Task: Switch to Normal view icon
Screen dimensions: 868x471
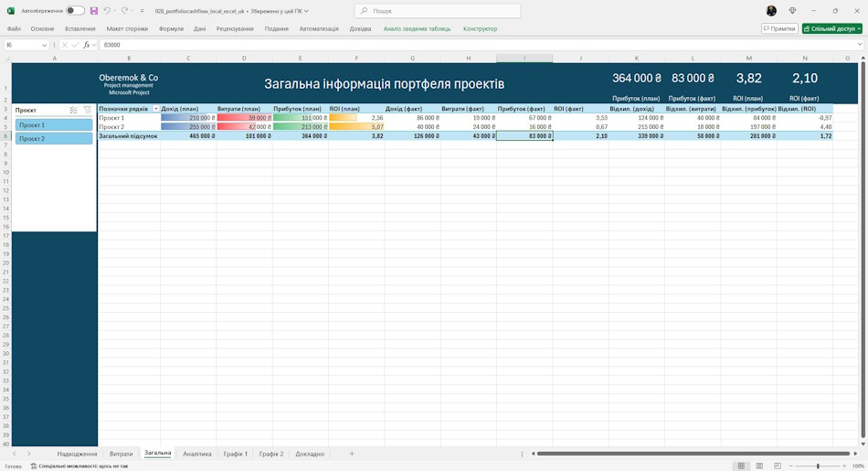Action: 741,466
